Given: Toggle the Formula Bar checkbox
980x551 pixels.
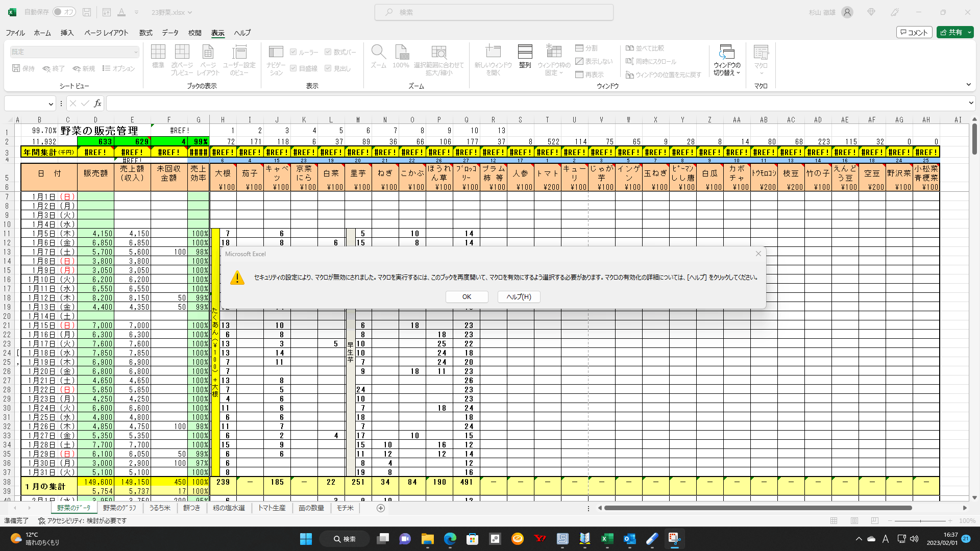Looking at the screenshot, I should [x=328, y=52].
